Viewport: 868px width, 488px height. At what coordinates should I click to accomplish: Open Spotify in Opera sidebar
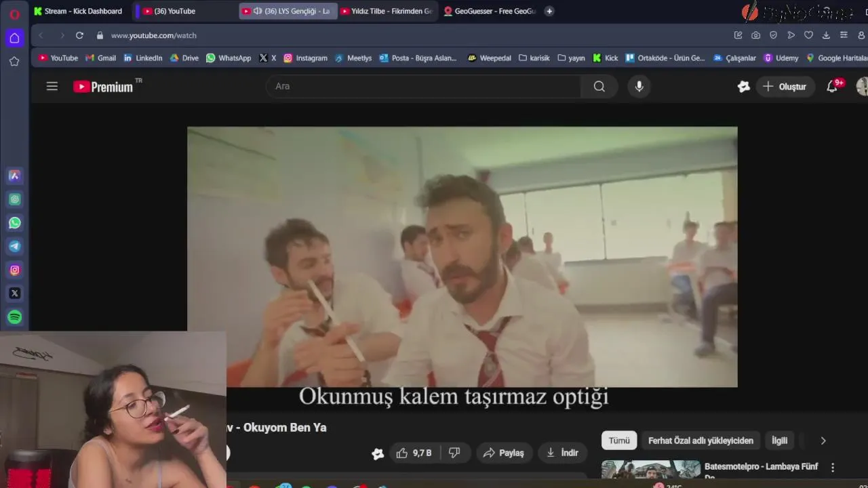[14, 317]
